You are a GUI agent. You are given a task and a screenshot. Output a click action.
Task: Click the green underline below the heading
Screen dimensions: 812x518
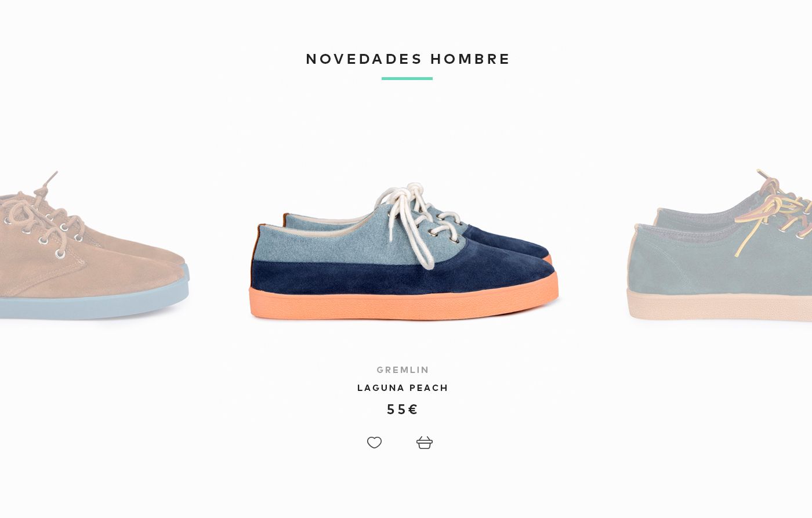pos(407,78)
